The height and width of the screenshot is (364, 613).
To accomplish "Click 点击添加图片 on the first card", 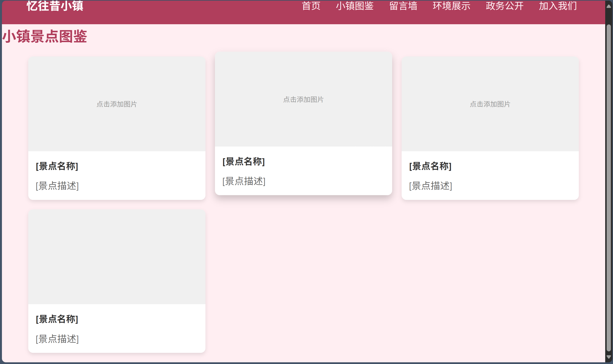I will tap(117, 104).
